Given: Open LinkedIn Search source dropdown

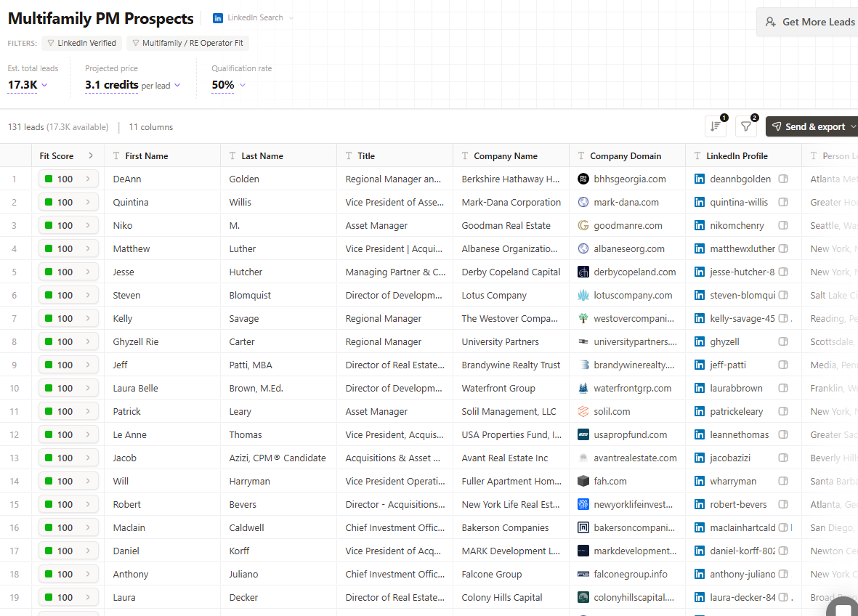Looking at the screenshot, I should tap(254, 17).
